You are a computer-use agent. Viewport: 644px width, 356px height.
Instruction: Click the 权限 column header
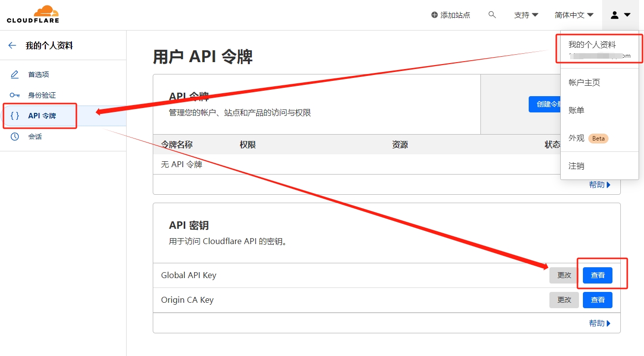point(248,144)
